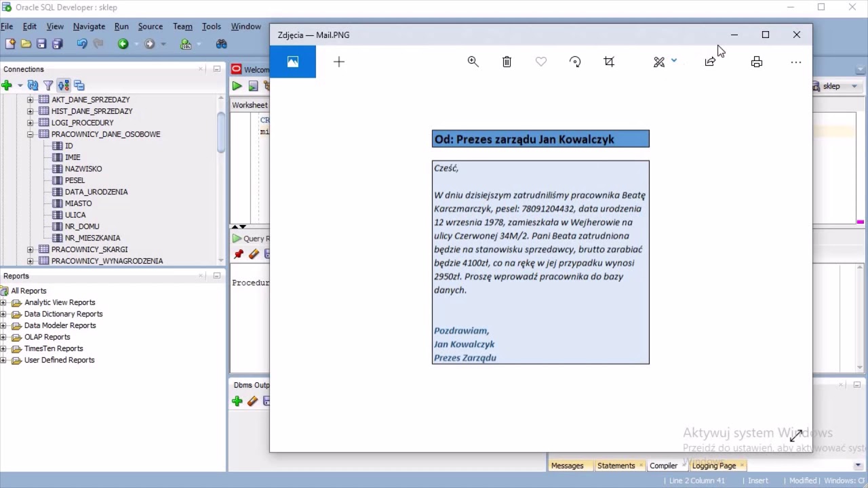This screenshot has height=488, width=868.
Task: Click the Open folder icon in SQL Developer toolbar
Action: [x=26, y=44]
